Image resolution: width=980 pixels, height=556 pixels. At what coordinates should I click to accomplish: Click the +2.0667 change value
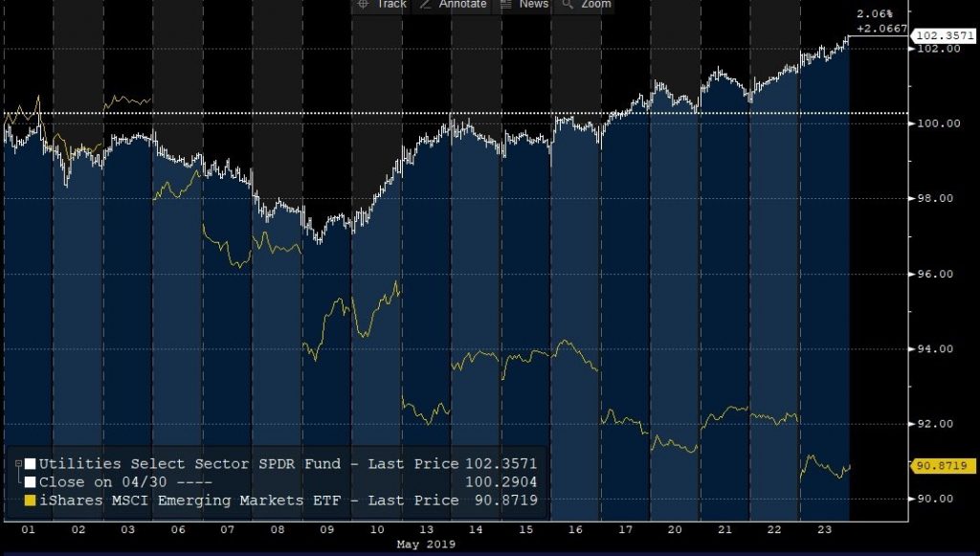[x=881, y=29]
